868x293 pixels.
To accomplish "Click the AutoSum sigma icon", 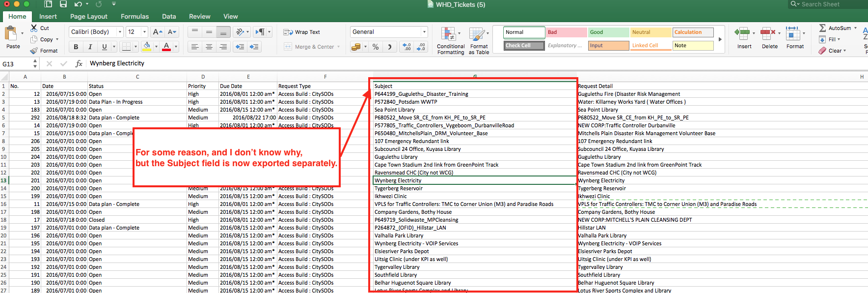I will (x=822, y=28).
